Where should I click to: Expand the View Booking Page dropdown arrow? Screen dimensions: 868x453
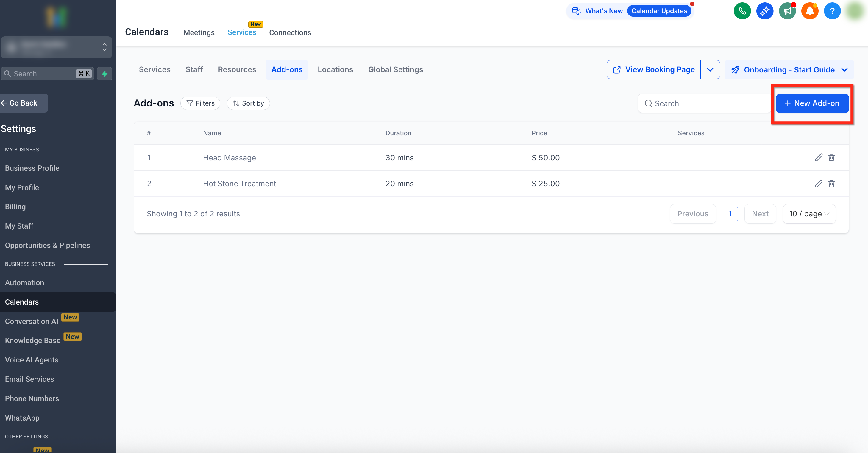(x=710, y=69)
